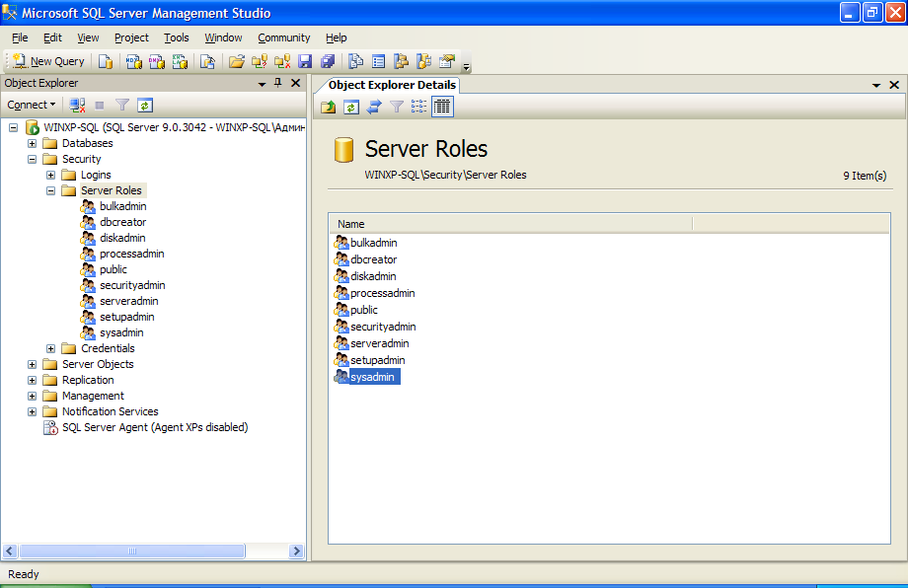Select public in the details list

[363, 310]
